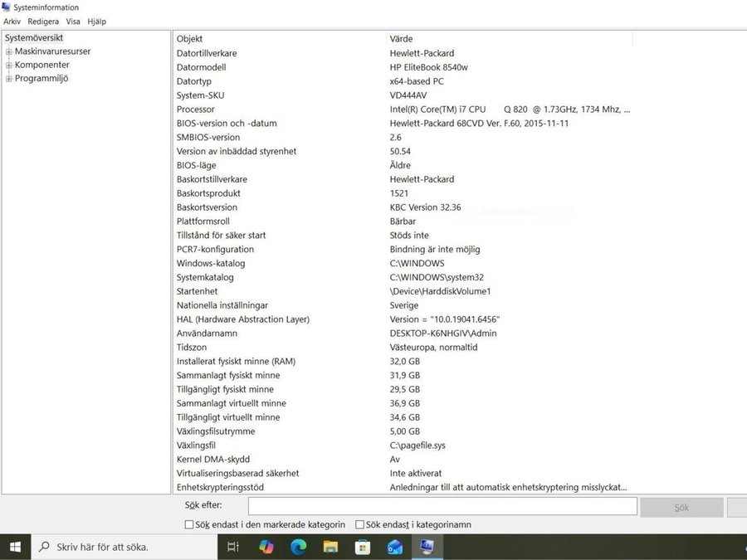Select Systemöversikt in the tree
The height and width of the screenshot is (560, 747).
(34, 37)
